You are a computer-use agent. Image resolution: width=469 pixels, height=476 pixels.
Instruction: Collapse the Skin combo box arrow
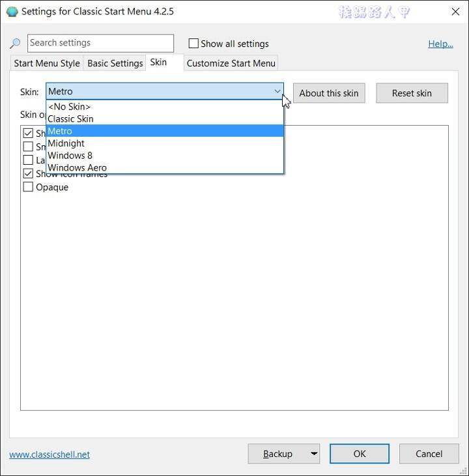coord(277,91)
